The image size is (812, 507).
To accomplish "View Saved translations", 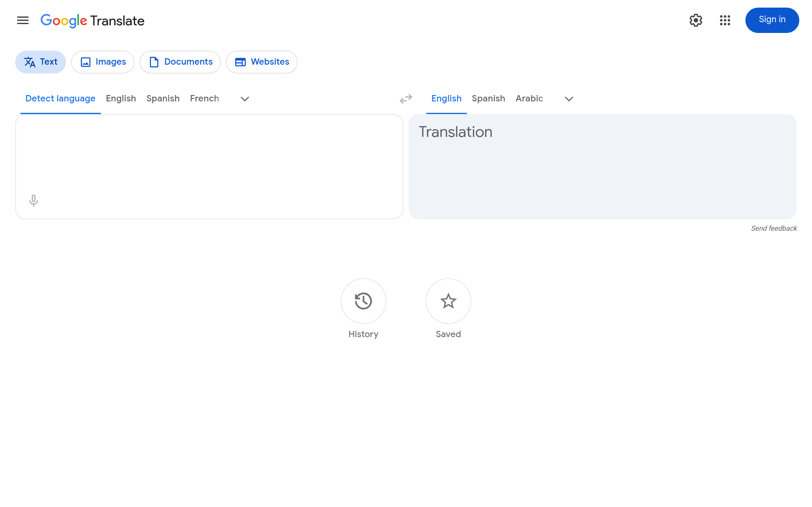I will [448, 301].
